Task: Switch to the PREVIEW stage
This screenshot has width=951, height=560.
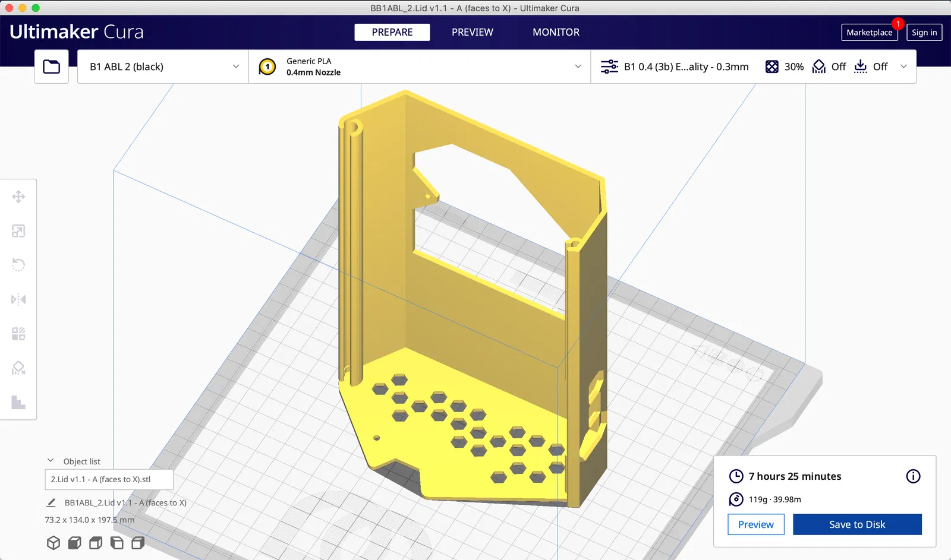Action: coord(473,32)
